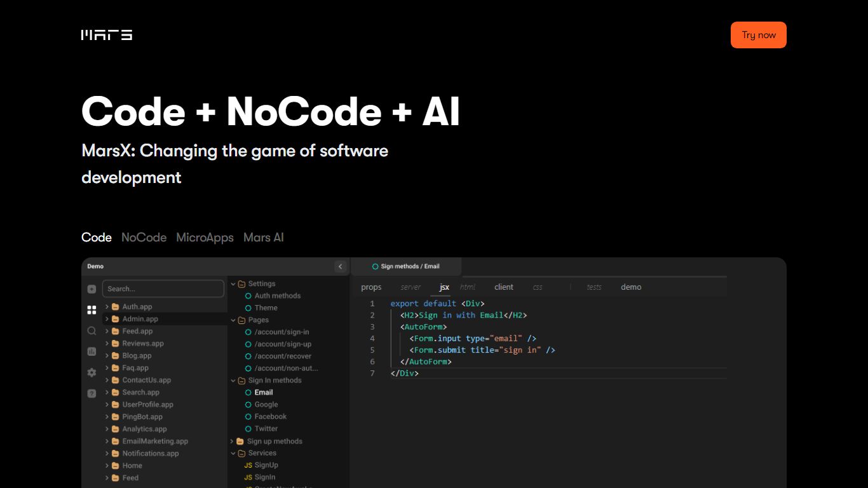Click the add (plus) icon in the sidebar

pos(92,289)
